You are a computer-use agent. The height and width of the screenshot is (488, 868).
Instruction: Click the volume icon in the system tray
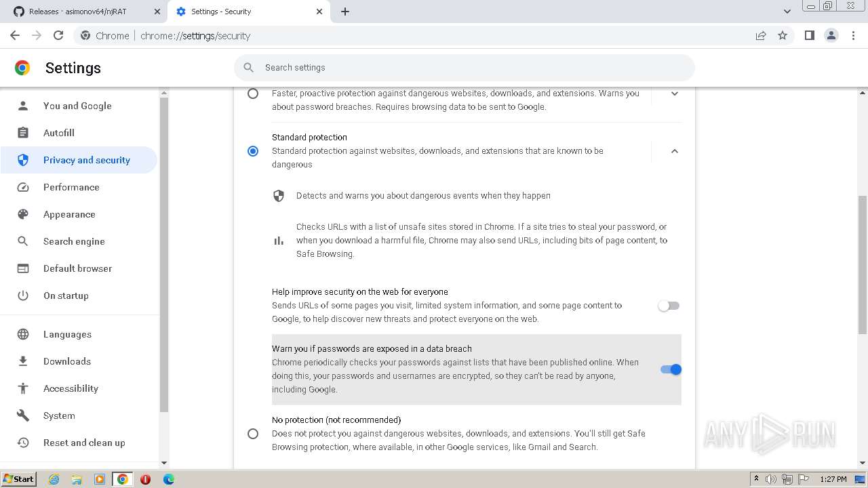(x=771, y=479)
